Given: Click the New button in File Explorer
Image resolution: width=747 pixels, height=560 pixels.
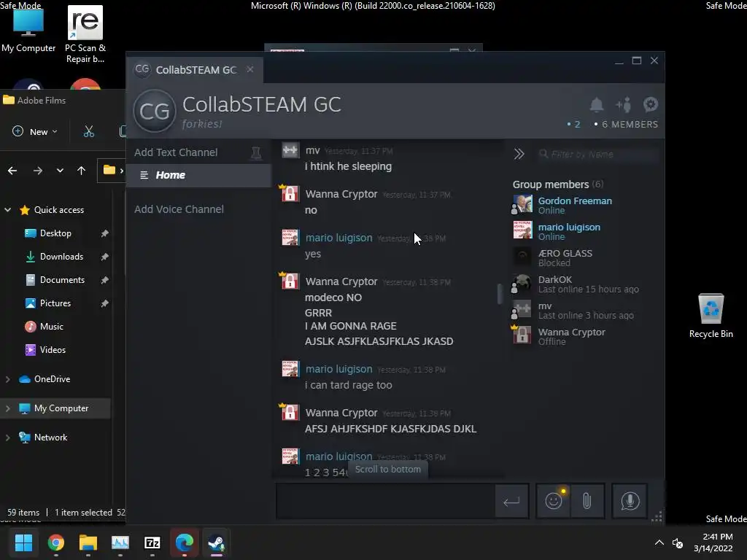Looking at the screenshot, I should (x=35, y=131).
